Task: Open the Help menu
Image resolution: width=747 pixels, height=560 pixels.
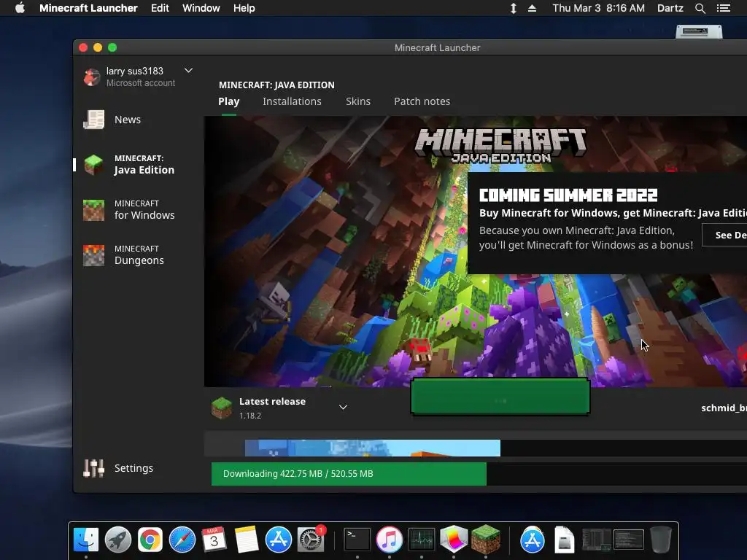Action: coord(244,8)
